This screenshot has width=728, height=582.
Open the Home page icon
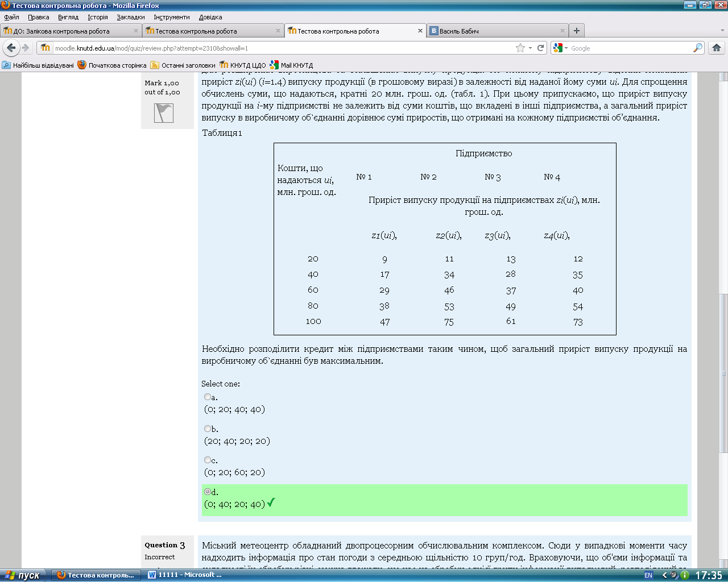pyautogui.click(x=717, y=48)
